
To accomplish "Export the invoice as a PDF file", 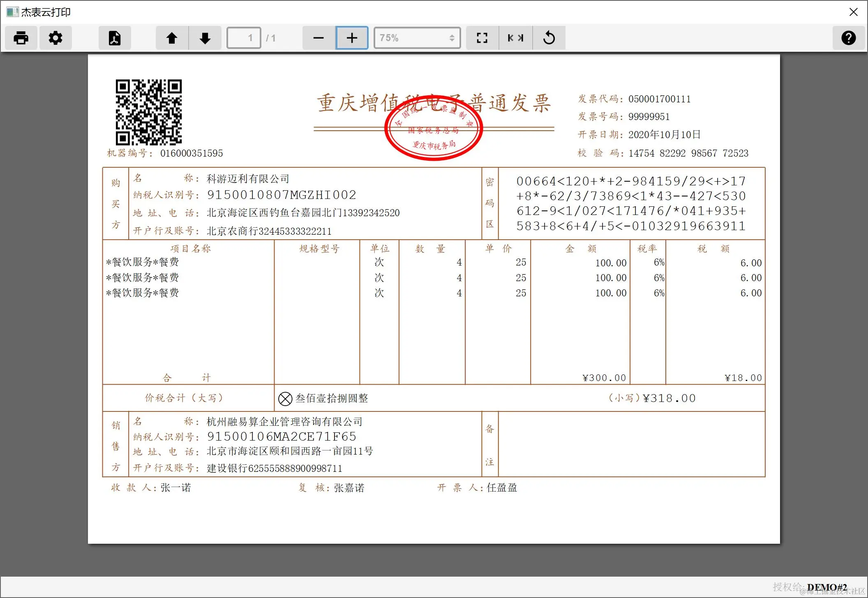I will click(115, 38).
